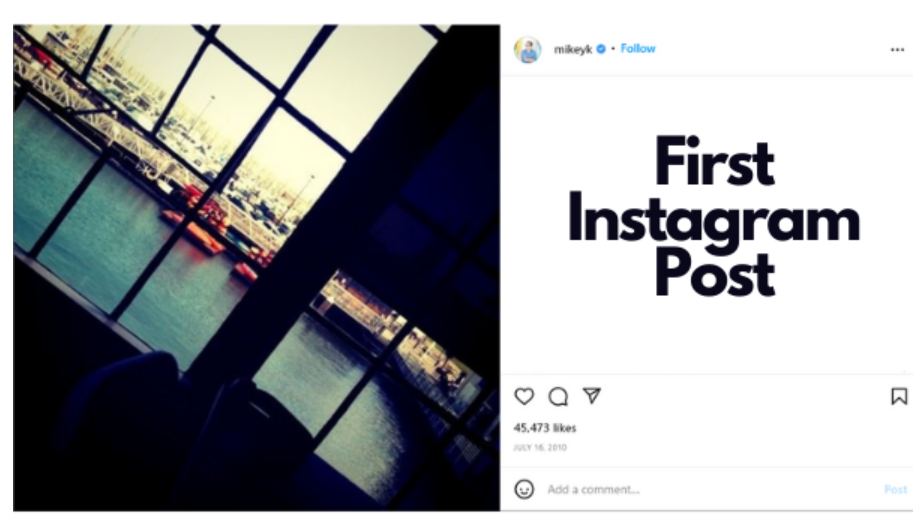The width and height of the screenshot is (924, 526).
Task: Open comments via speech bubble icon
Action: coord(557,397)
